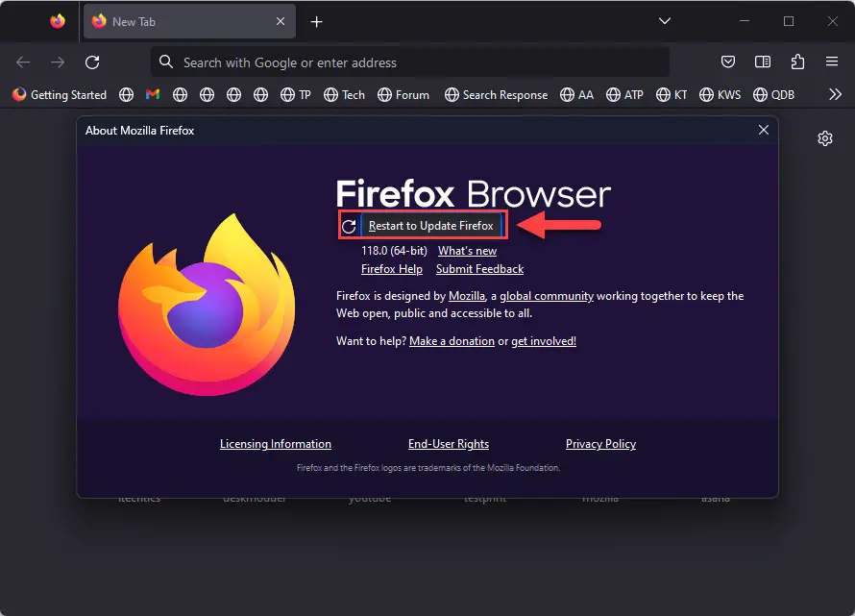Toggle the sidebar panel icon
Viewport: 855px width, 616px height.
pos(763,62)
